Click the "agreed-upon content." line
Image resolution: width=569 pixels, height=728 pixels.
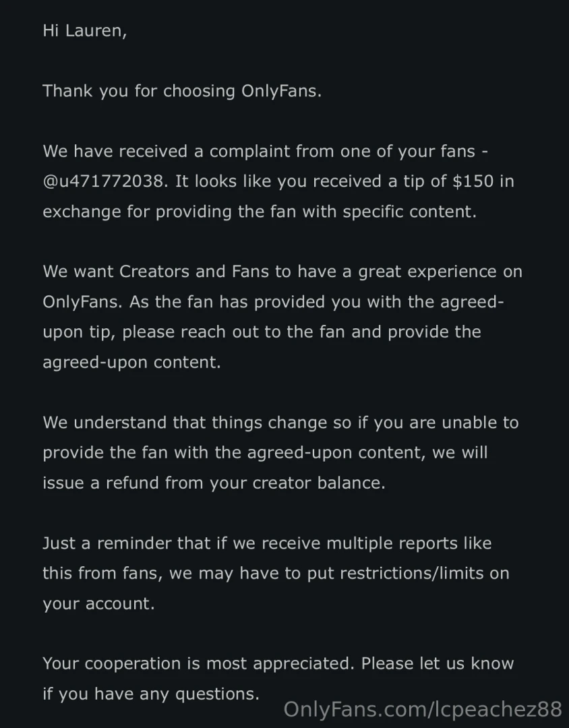131,362
